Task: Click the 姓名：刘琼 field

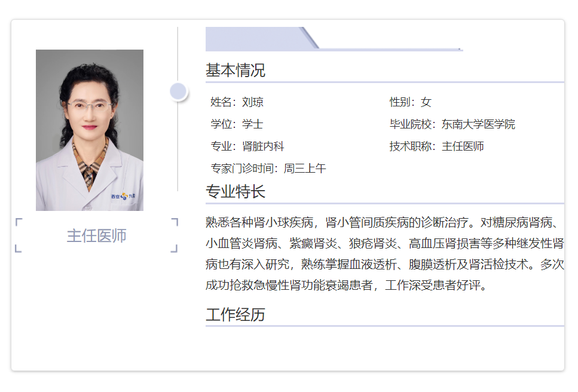Action: click(x=237, y=102)
